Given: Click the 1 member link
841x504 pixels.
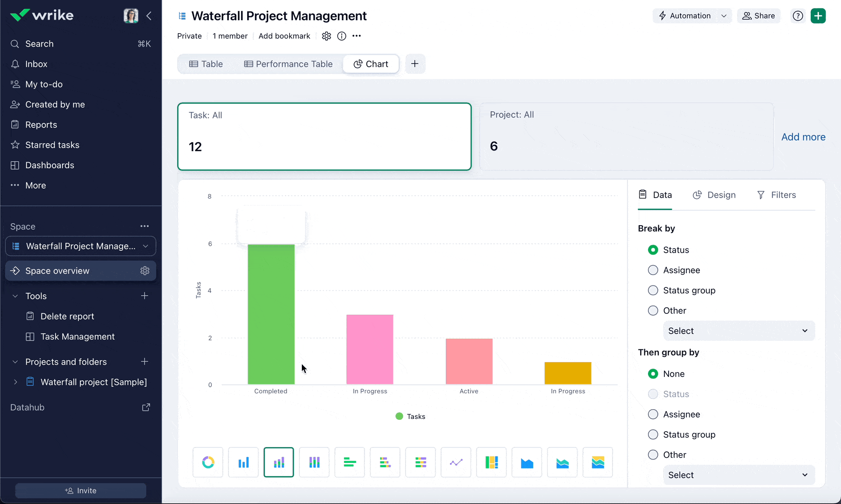Looking at the screenshot, I should [230, 36].
